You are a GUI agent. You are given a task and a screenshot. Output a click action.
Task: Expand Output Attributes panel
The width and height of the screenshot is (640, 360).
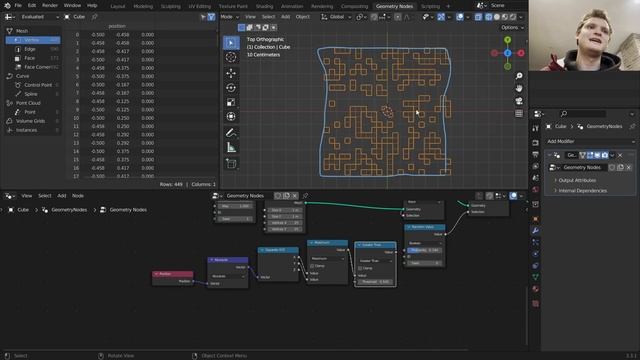577,180
